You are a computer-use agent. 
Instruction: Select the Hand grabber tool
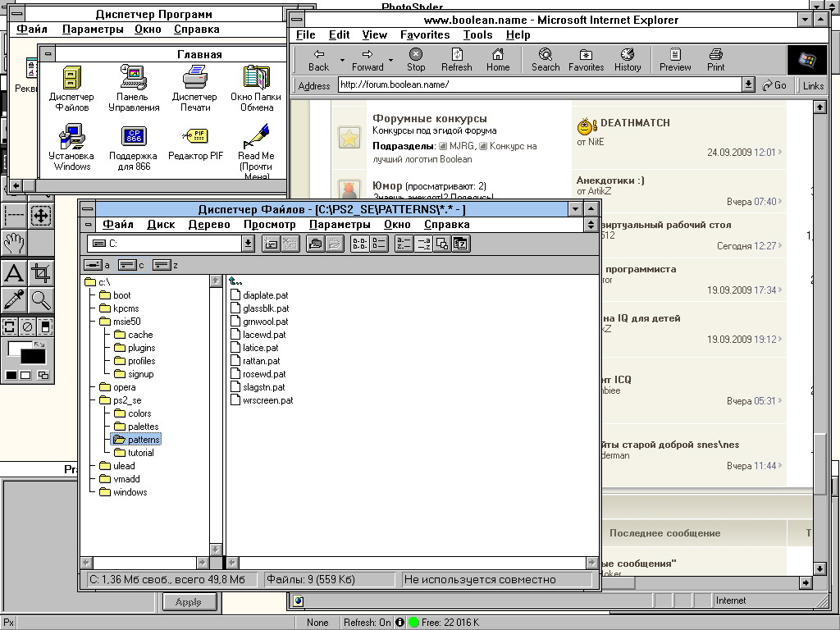14,243
